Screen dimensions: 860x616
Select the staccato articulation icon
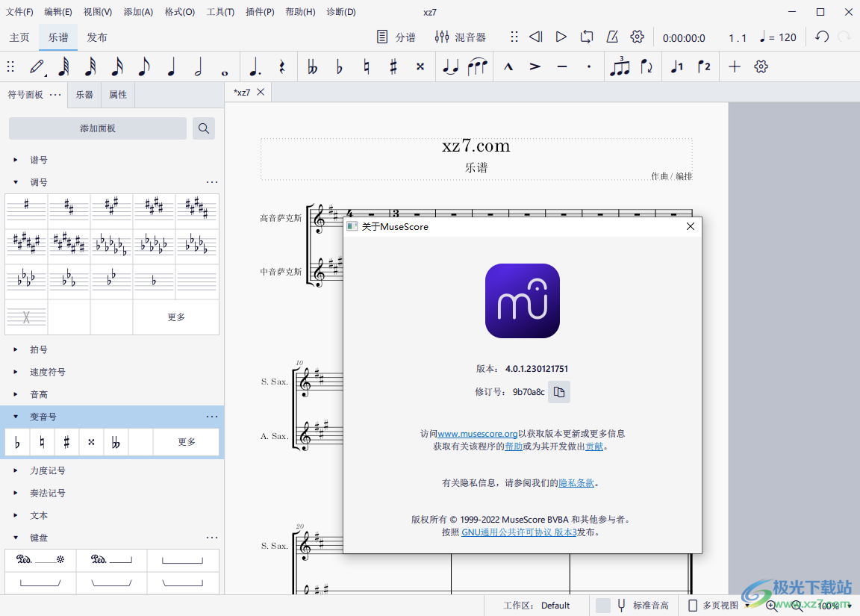pyautogui.click(x=588, y=66)
